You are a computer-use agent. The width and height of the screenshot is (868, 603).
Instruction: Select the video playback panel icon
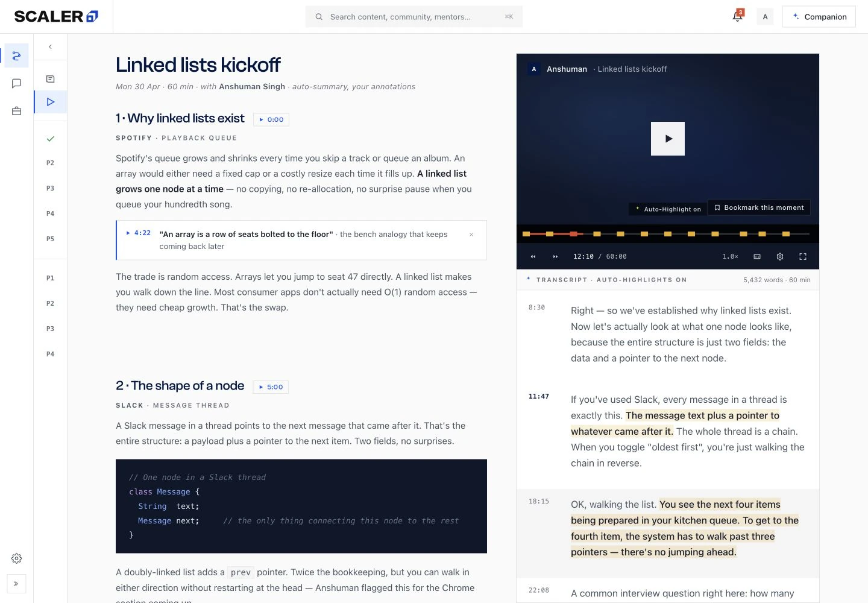coord(51,102)
